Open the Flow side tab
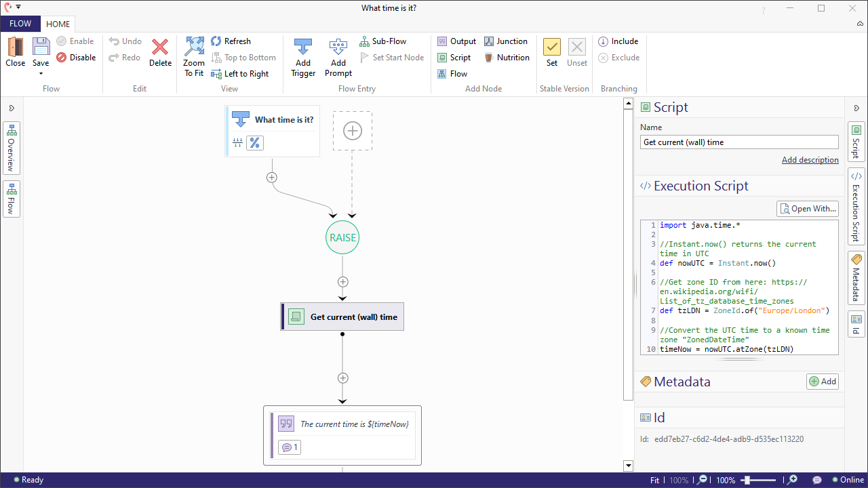868x488 pixels. 12,199
